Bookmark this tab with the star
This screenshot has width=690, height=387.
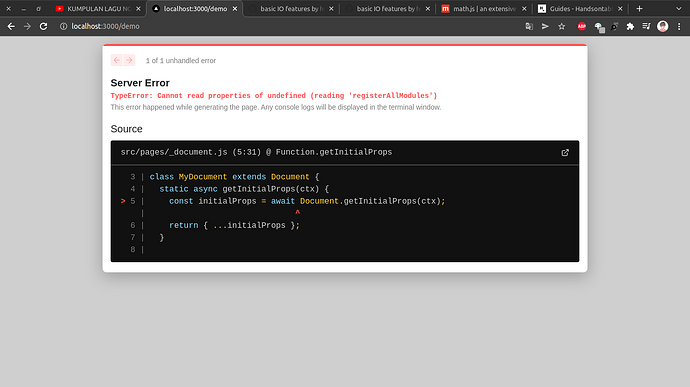click(562, 26)
